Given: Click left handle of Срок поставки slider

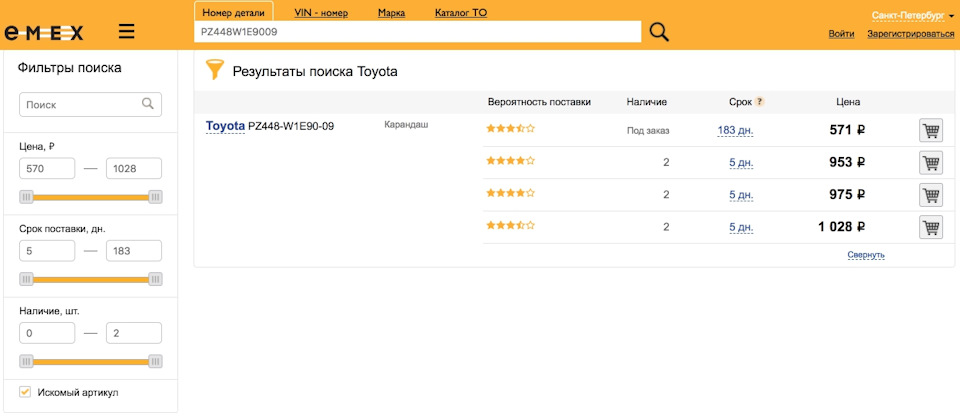Looking at the screenshot, I should [x=26, y=279].
